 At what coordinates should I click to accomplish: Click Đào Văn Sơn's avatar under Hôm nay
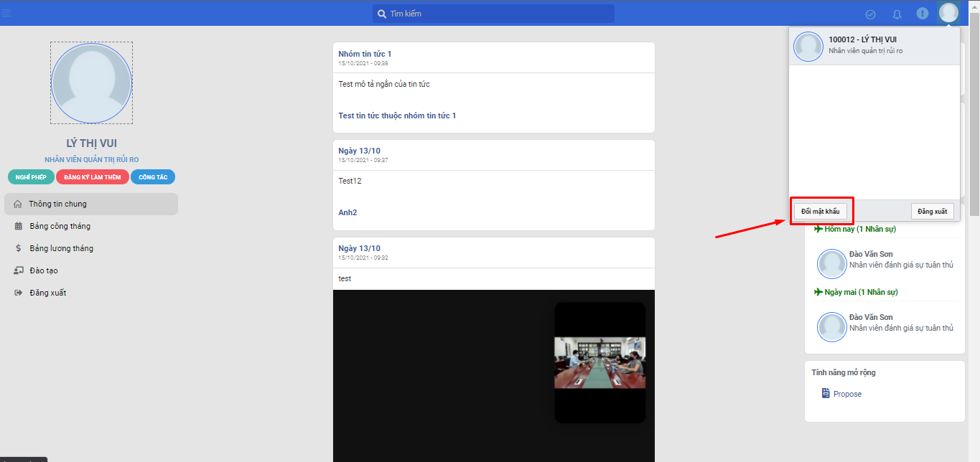832,264
